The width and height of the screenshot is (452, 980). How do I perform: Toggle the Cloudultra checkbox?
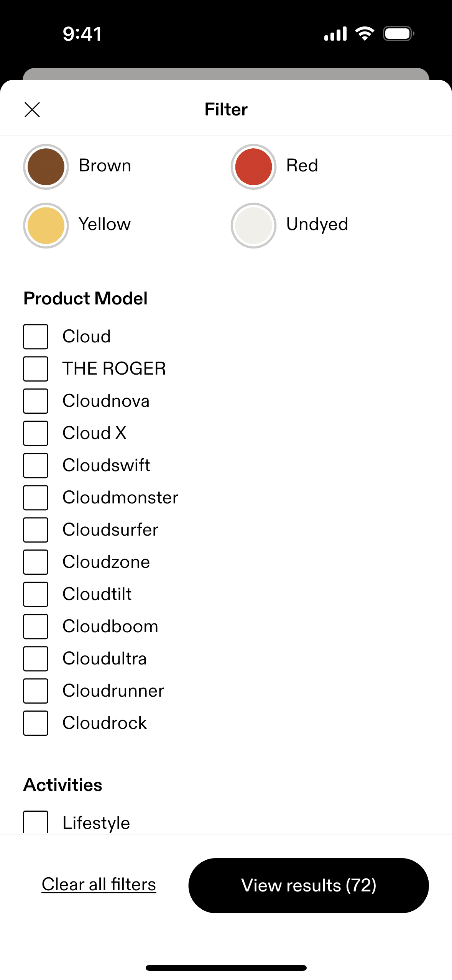click(36, 659)
